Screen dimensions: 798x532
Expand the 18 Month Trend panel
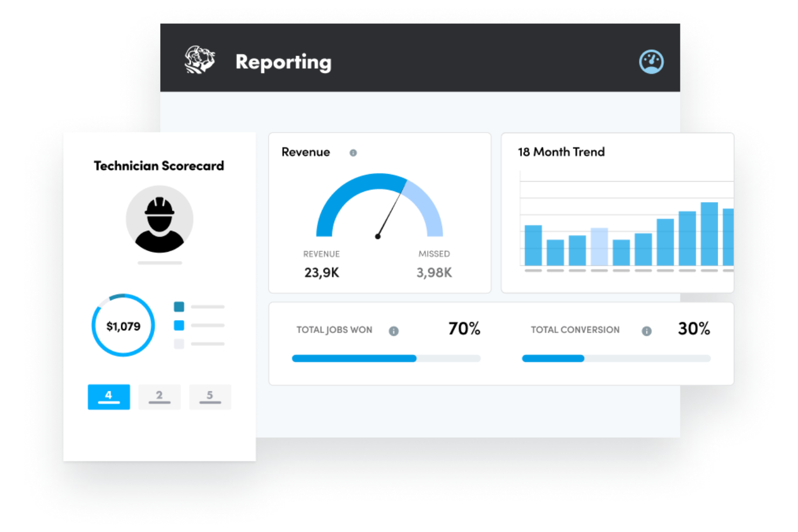pyautogui.click(x=561, y=152)
